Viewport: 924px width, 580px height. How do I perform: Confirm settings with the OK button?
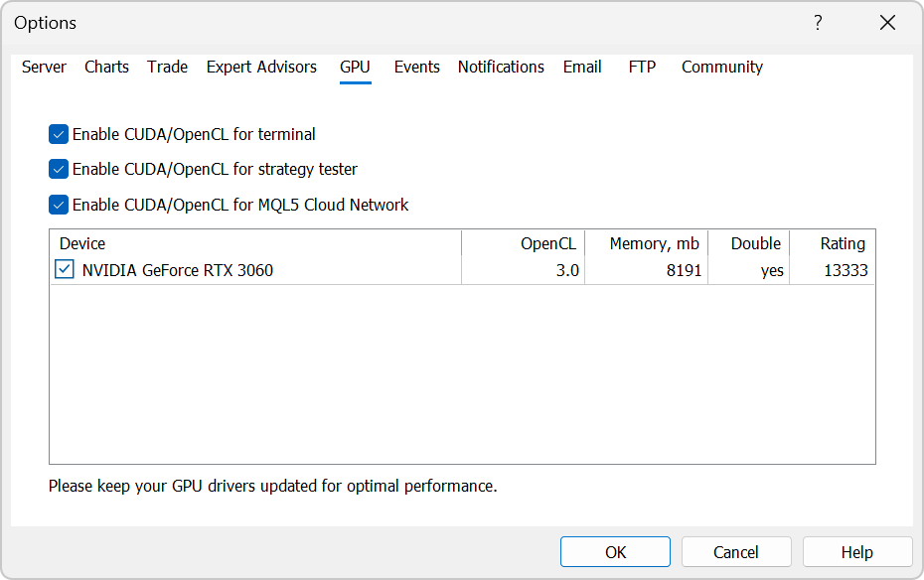615,551
